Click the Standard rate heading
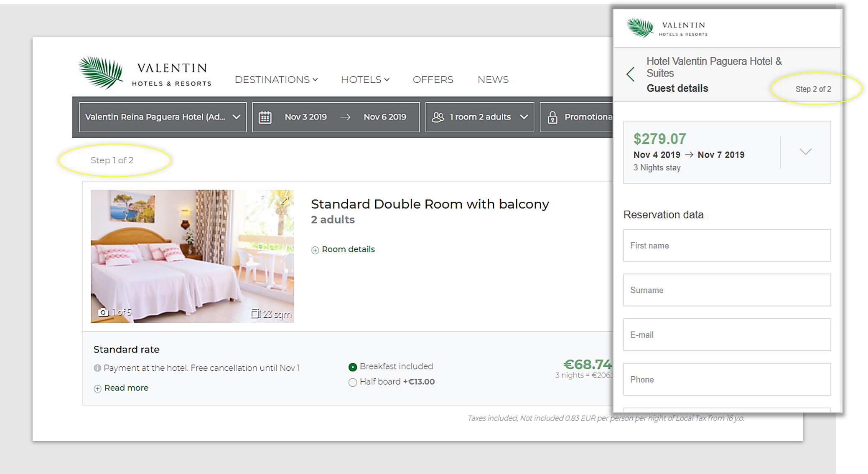Image resolution: width=868 pixels, height=474 pixels. point(126,350)
